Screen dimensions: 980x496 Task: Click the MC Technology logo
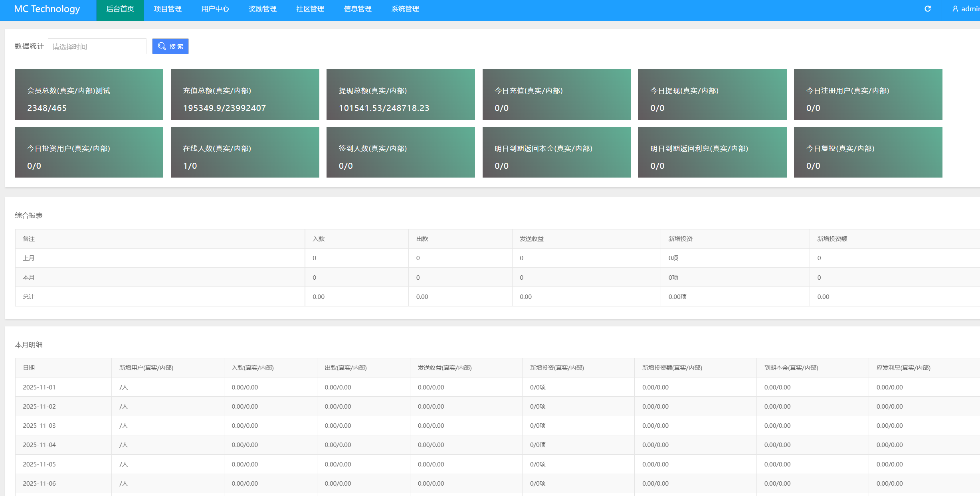tap(47, 9)
